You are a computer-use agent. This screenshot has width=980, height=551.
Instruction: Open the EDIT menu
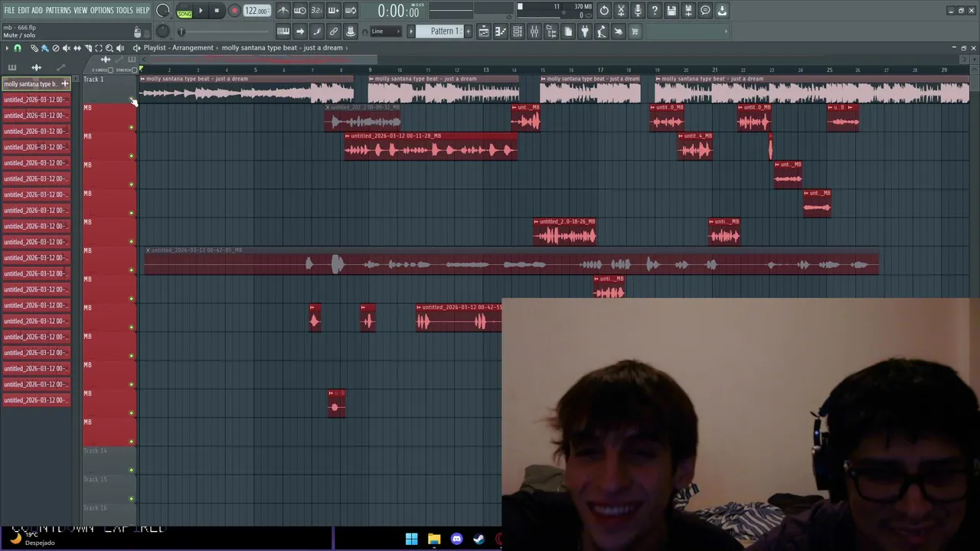24,11
